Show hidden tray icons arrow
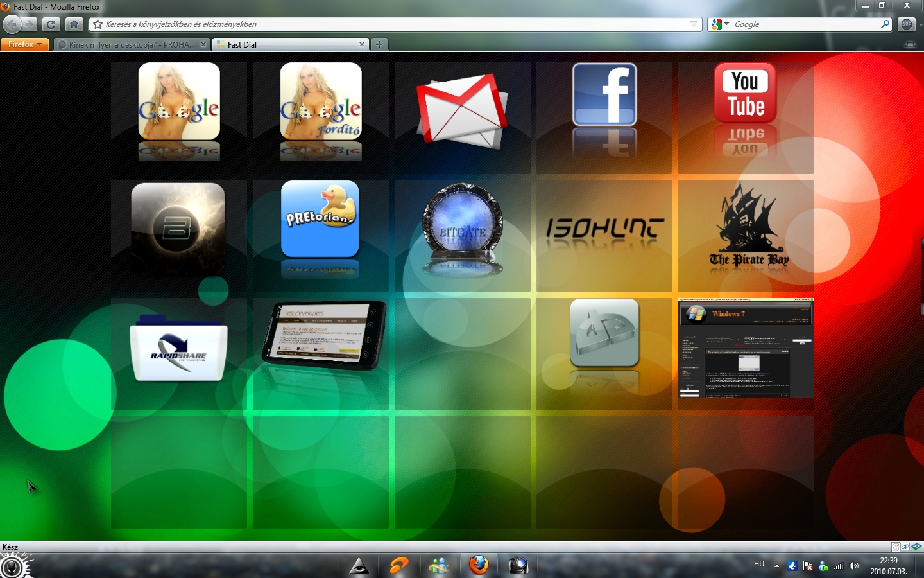924x578 pixels. click(x=776, y=566)
